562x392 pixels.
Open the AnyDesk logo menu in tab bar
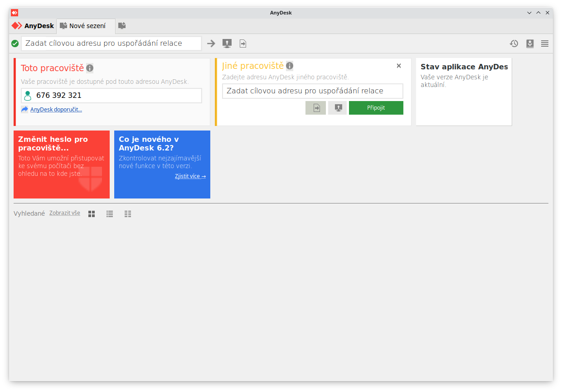point(33,26)
